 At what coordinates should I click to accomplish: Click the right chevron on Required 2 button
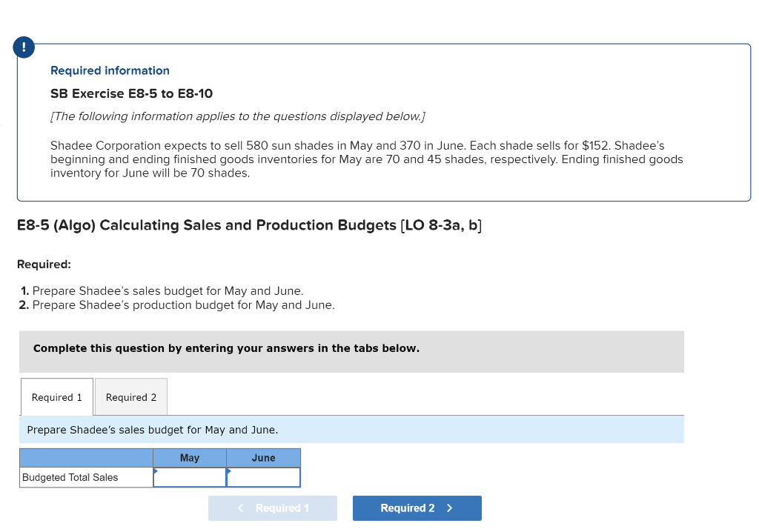(x=449, y=508)
